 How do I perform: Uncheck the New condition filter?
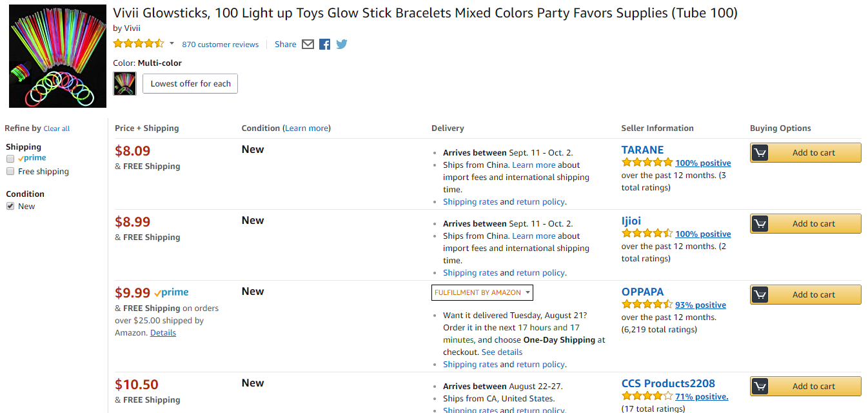coord(10,206)
